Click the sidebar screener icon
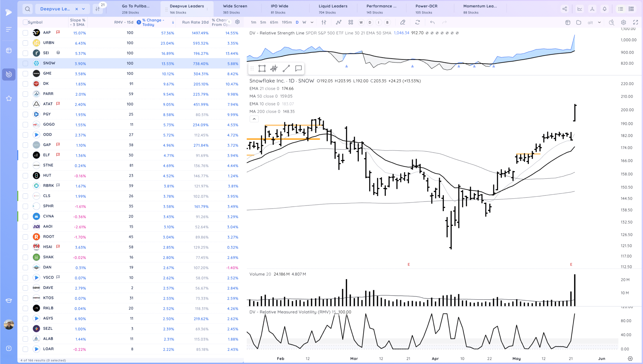The height and width of the screenshot is (364, 643). coord(9,74)
